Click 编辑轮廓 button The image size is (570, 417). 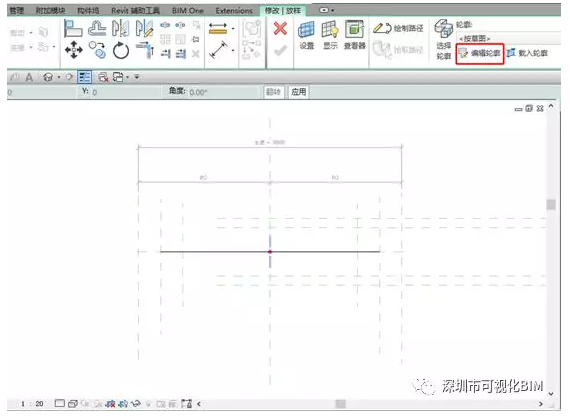(480, 53)
